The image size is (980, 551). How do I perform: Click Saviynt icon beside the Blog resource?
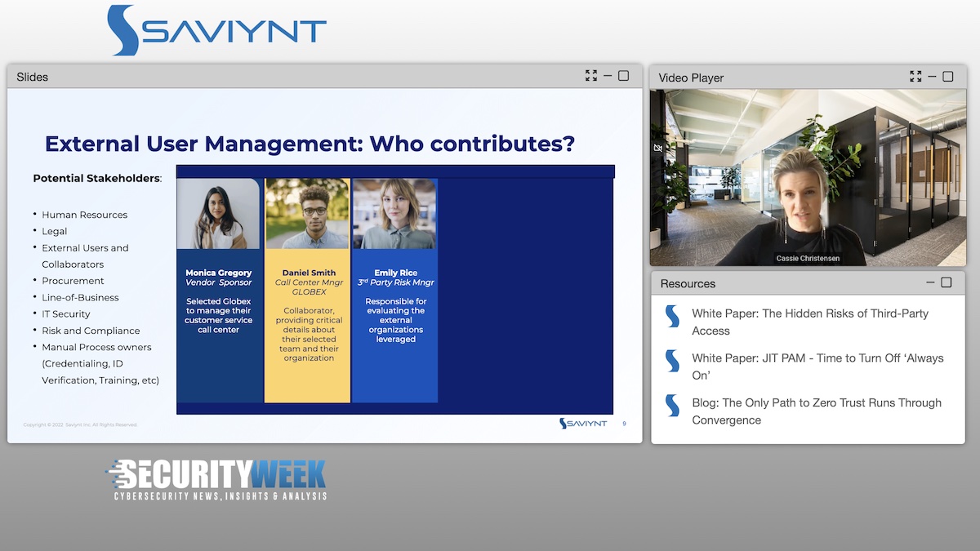(672, 406)
